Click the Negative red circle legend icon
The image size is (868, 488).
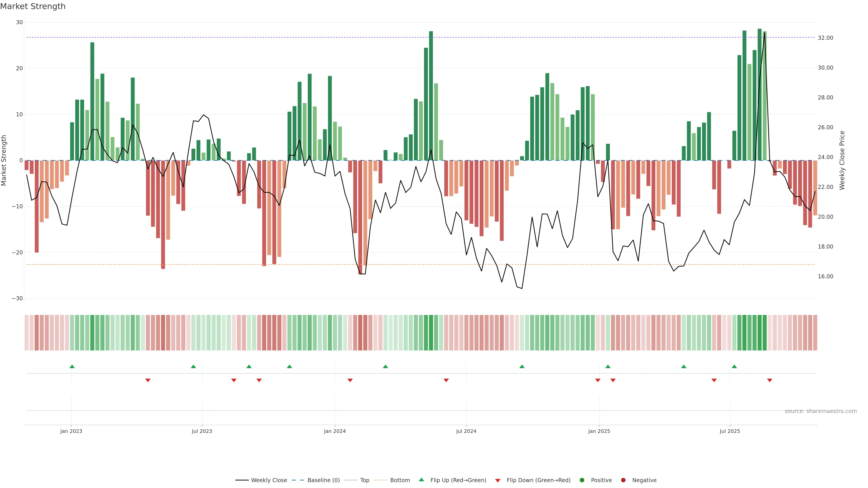click(623, 480)
